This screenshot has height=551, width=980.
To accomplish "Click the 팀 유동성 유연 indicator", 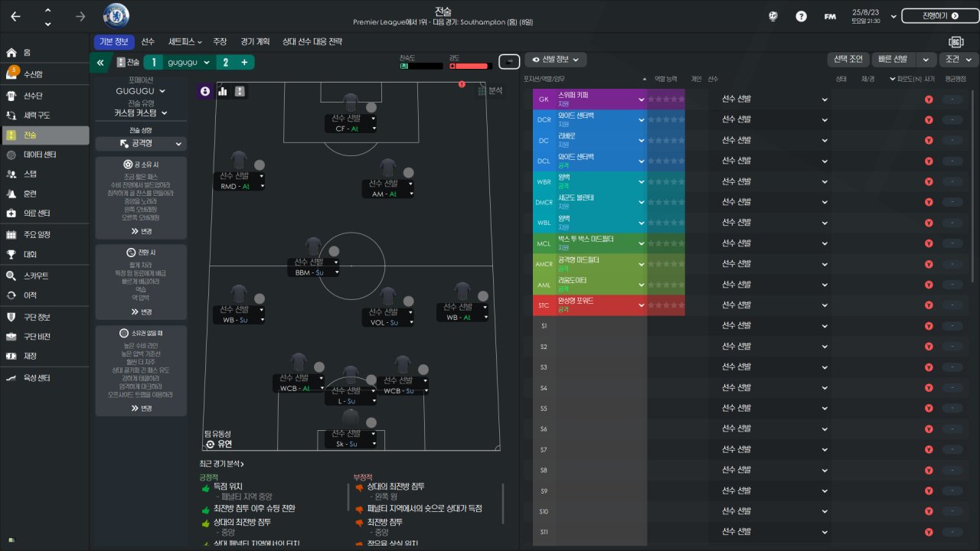I will [x=218, y=439].
